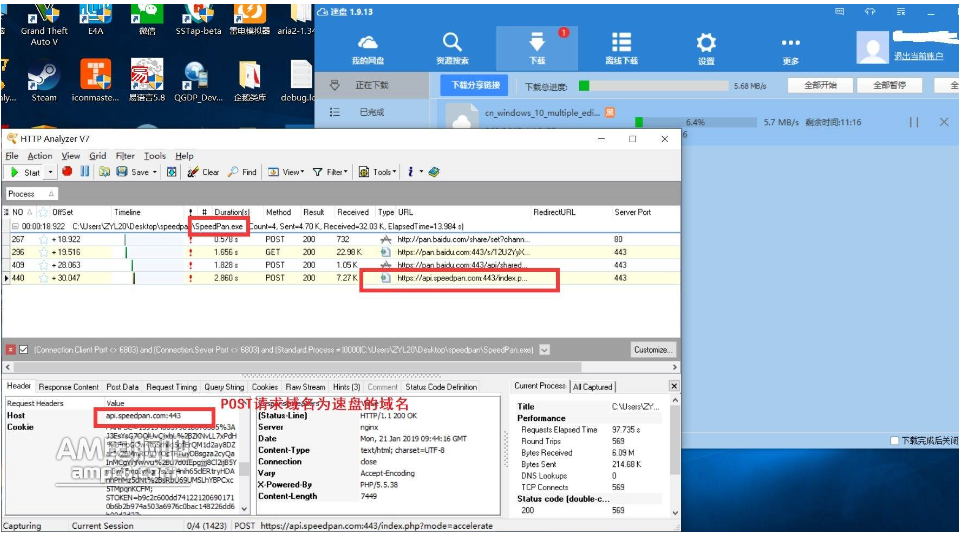959x537 pixels.
Task: Click the 全部暂停 pause-all button
Action: point(889,85)
